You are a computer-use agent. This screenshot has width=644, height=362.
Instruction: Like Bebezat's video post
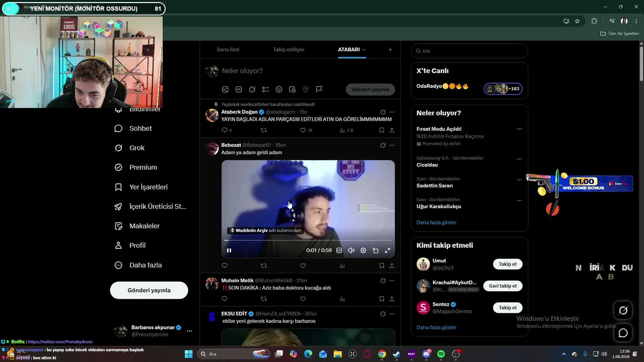(x=303, y=265)
